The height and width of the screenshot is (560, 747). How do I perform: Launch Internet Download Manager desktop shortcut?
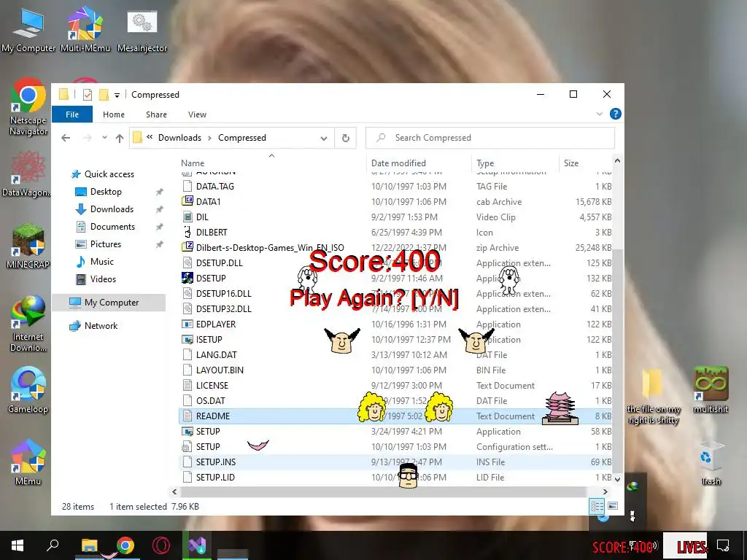click(x=28, y=324)
